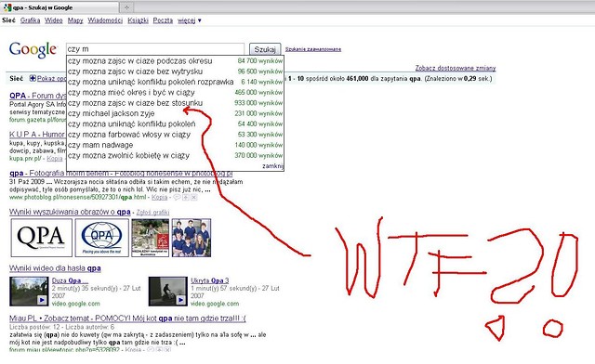Open the Miau.PL 'POMOCY! Mój kot' result
Viewport: 595px width, 364px height.
pos(127,318)
